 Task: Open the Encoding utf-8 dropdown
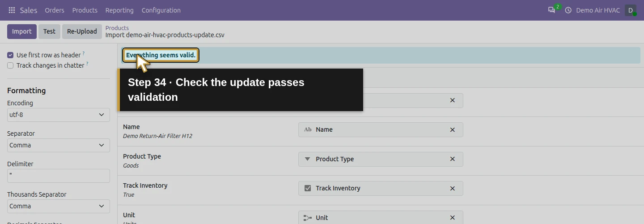tap(59, 115)
